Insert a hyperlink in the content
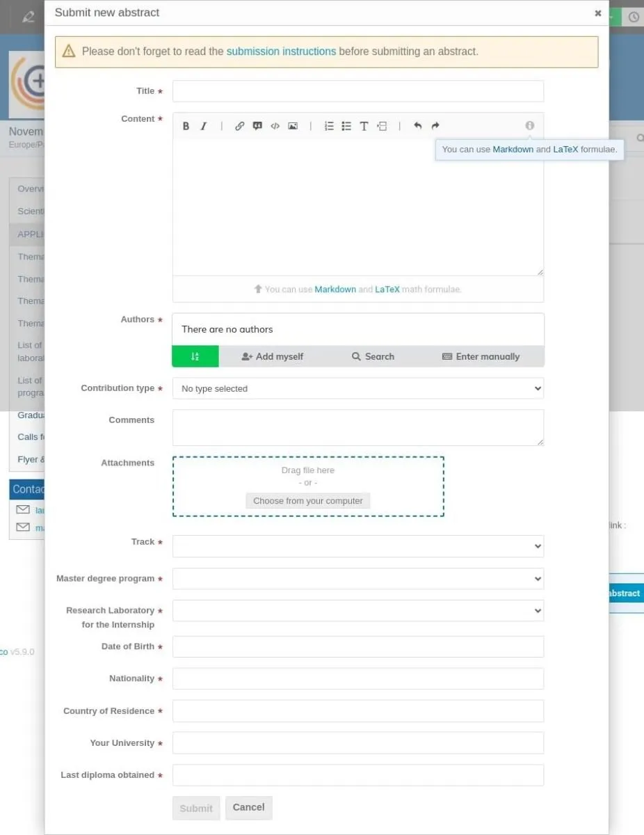Screen dimensions: 644x835 click(239, 126)
